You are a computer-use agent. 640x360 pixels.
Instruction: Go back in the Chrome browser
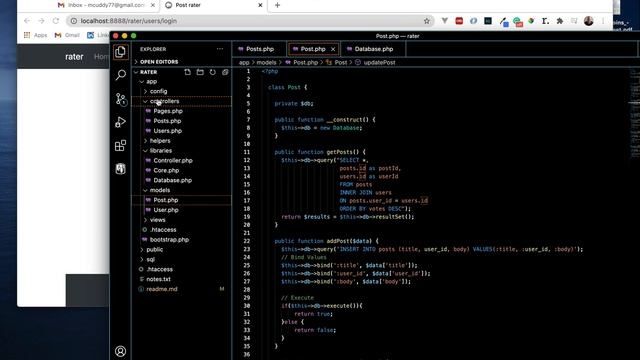click(27, 21)
